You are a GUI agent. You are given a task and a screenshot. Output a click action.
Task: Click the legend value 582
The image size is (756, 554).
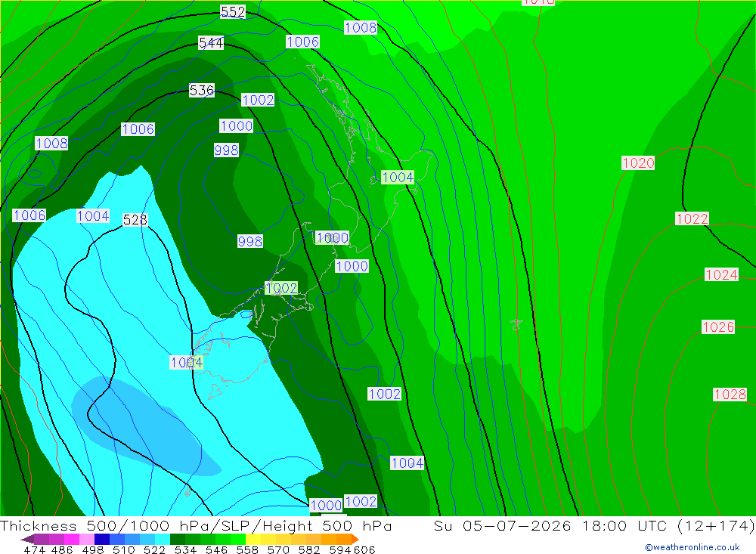click(309, 549)
